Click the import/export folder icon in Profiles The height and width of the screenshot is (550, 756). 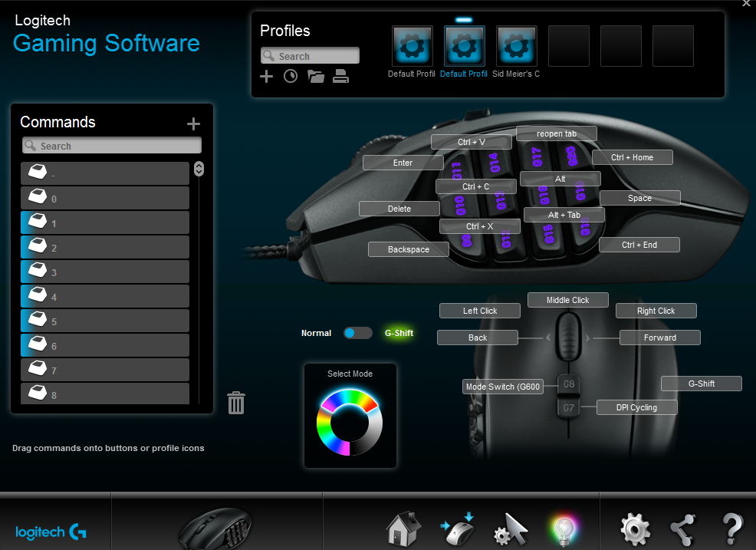pyautogui.click(x=316, y=76)
